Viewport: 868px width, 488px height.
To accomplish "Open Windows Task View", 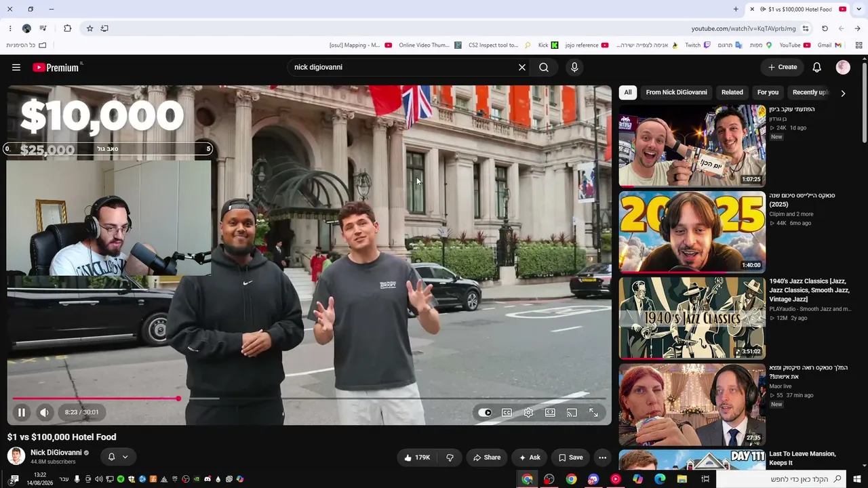I will click(x=705, y=479).
